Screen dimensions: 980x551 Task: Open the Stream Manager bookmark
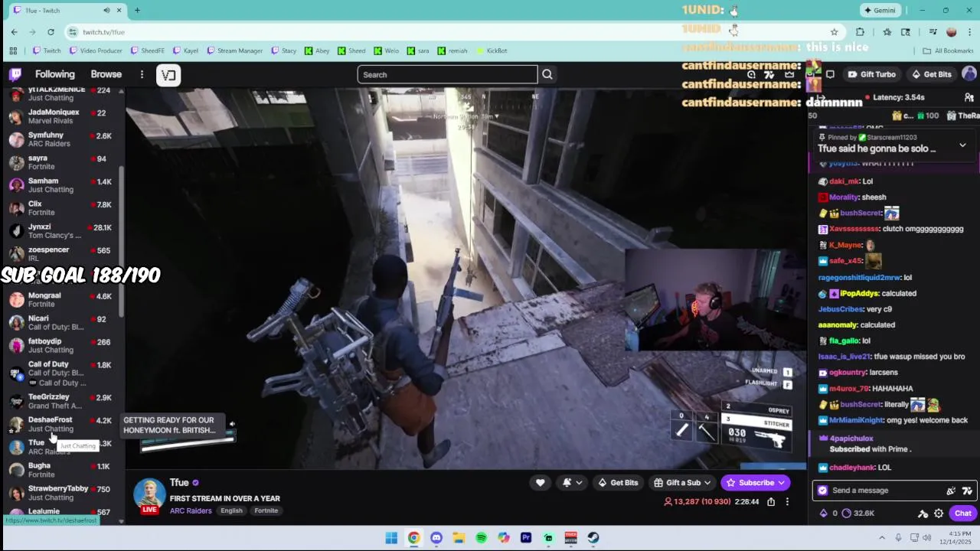tap(234, 51)
